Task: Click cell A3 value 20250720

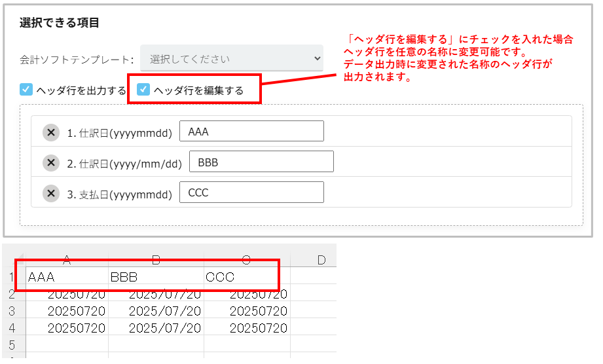Action: (67, 310)
